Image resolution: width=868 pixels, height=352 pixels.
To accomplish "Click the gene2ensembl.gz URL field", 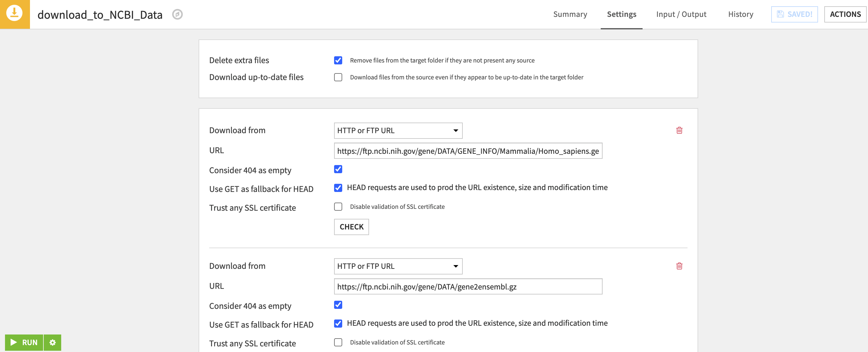I will click(x=468, y=287).
